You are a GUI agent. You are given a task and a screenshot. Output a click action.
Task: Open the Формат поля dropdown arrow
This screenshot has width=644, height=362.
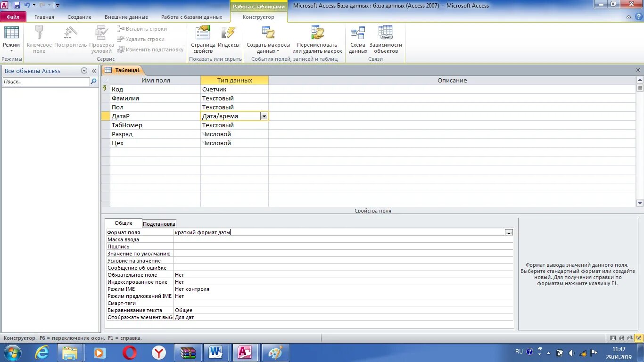tap(509, 232)
